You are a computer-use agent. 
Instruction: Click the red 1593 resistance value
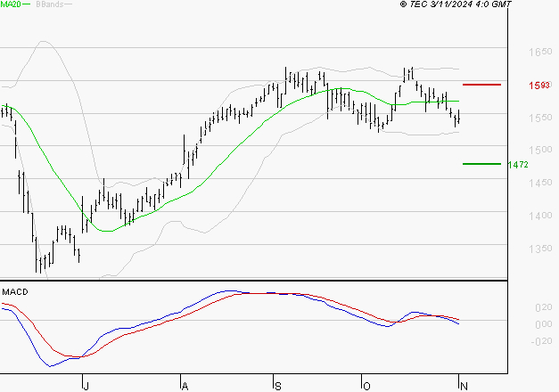click(539, 86)
